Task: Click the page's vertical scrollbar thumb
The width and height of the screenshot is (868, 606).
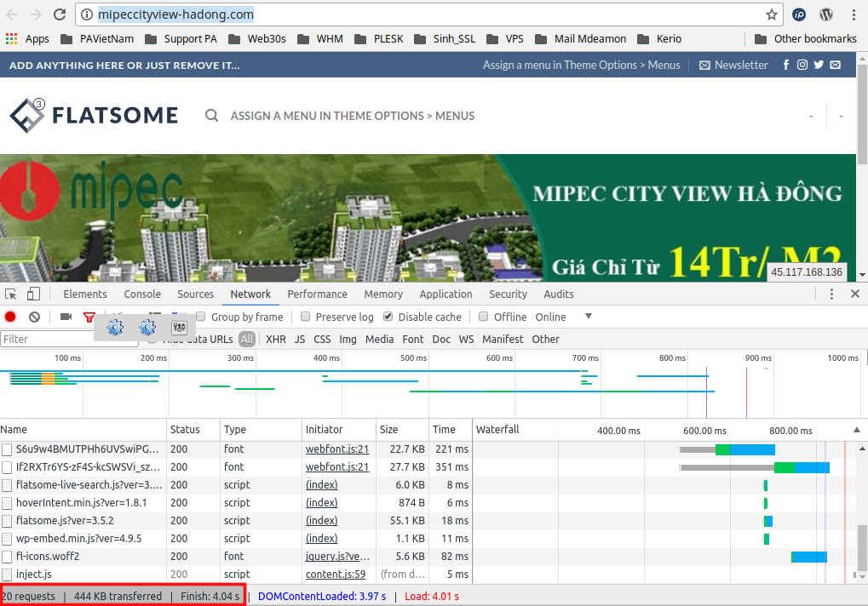Action: click(863, 113)
